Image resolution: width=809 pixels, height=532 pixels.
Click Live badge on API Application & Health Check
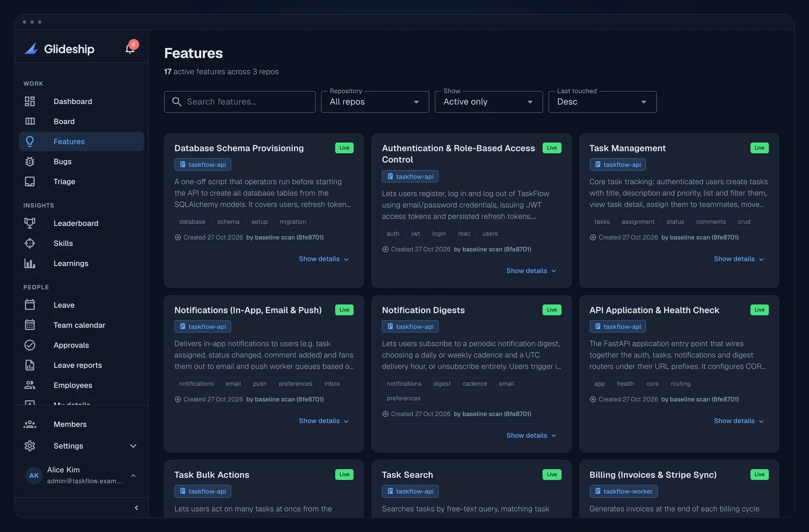[759, 310]
